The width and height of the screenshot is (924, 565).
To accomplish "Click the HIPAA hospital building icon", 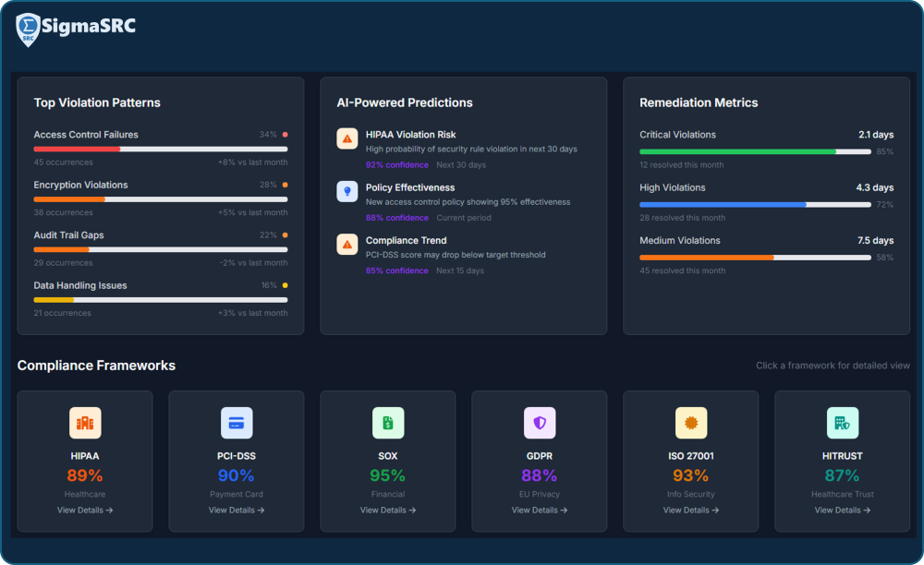I will pyautogui.click(x=85, y=423).
